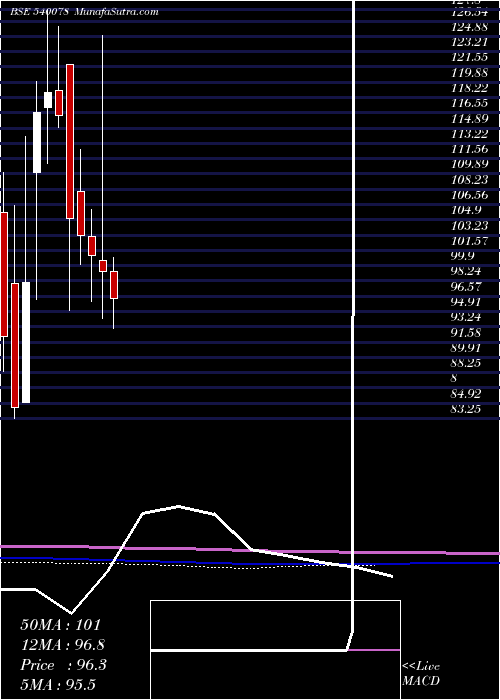Select the 111.56 price level
Viewport: 500px width, 700px height.
[x=469, y=149]
